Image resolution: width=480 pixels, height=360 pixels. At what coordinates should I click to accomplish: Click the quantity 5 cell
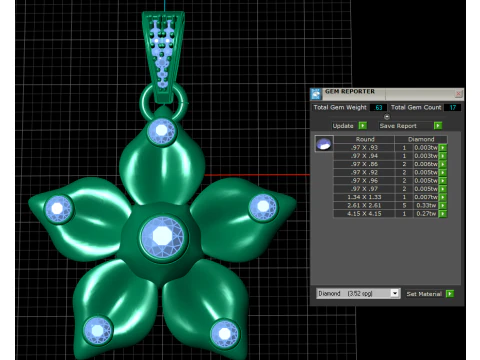point(404,205)
